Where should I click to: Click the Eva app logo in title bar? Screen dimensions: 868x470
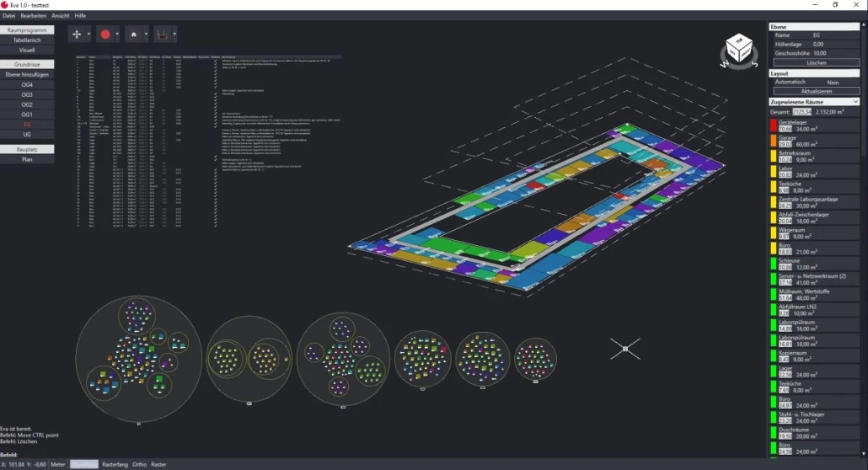tap(5, 5)
